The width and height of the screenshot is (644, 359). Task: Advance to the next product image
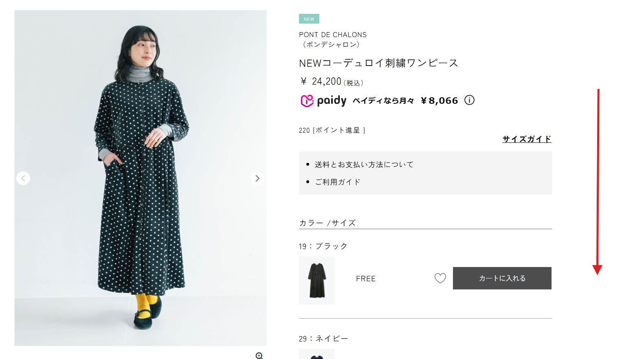pyautogui.click(x=257, y=178)
